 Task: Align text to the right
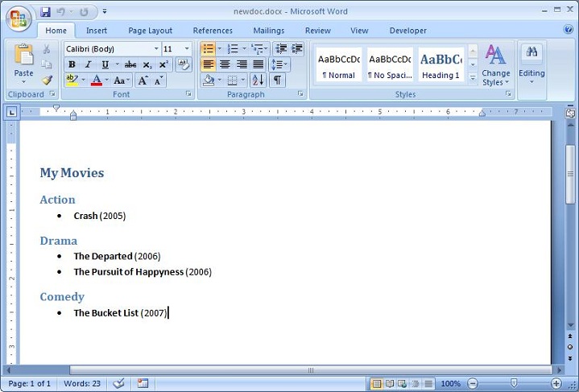point(242,64)
